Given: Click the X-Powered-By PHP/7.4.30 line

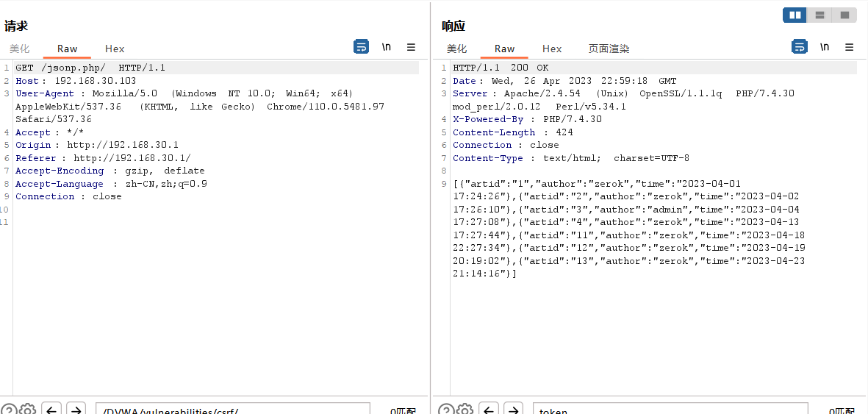Looking at the screenshot, I should pyautogui.click(x=527, y=119).
